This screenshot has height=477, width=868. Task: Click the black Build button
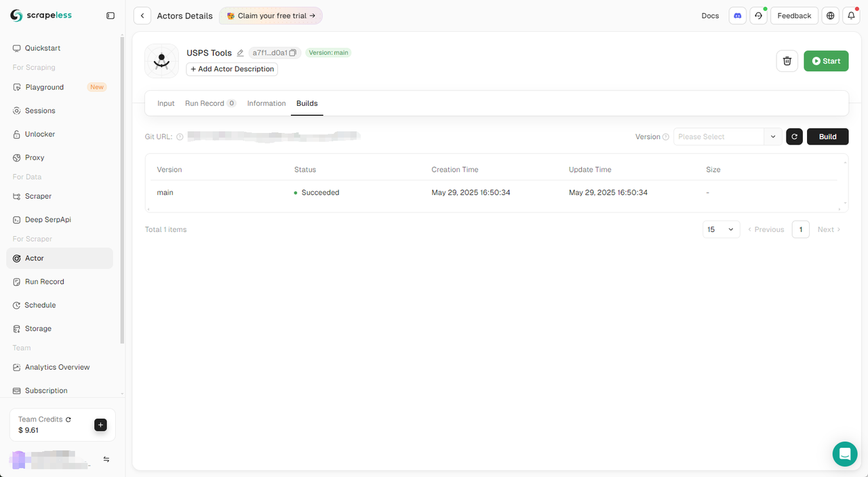click(x=828, y=136)
